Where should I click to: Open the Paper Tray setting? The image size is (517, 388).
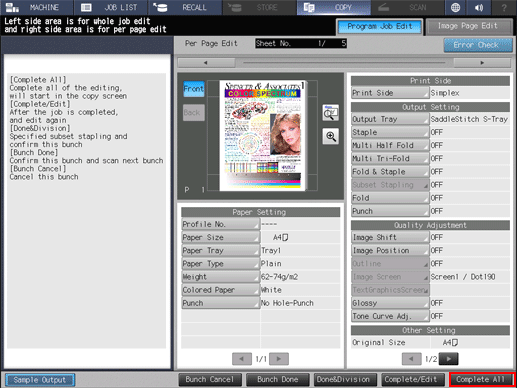point(220,251)
